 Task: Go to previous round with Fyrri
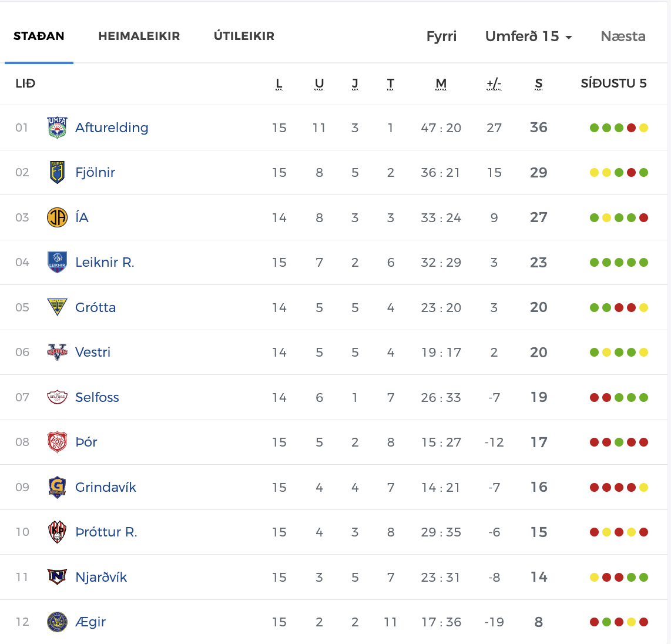tap(441, 37)
